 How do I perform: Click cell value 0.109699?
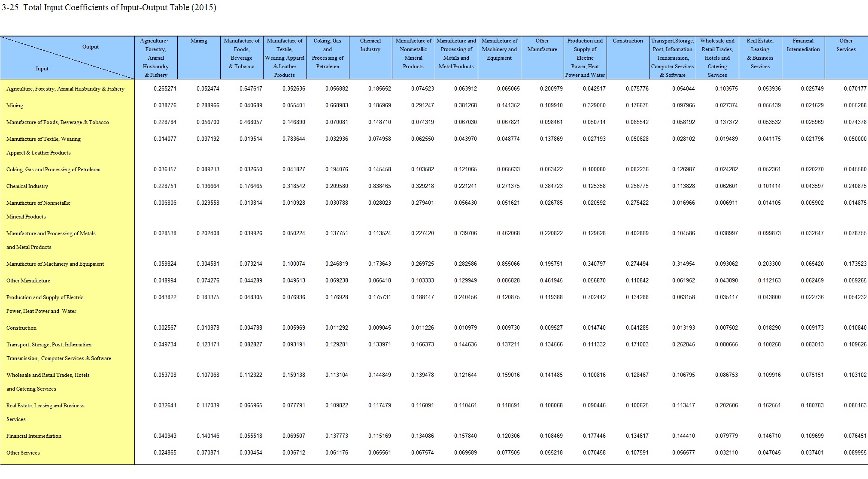(812, 436)
